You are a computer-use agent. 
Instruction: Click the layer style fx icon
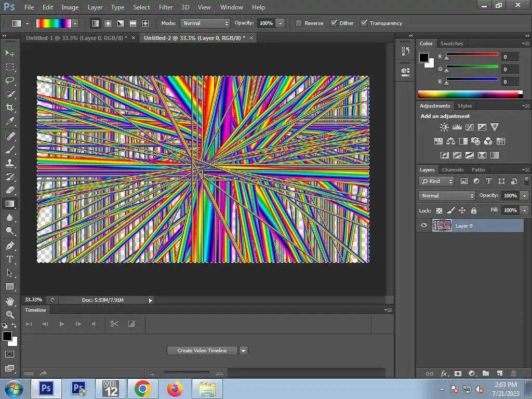(x=444, y=374)
